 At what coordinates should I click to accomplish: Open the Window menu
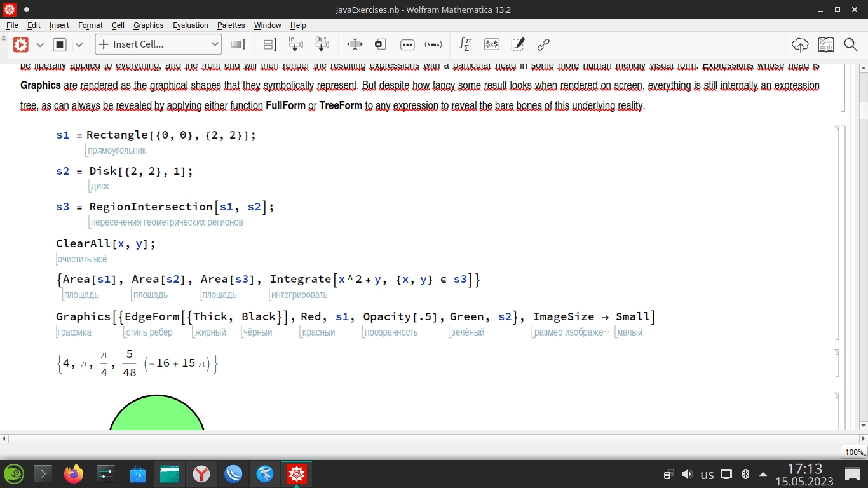pos(268,25)
